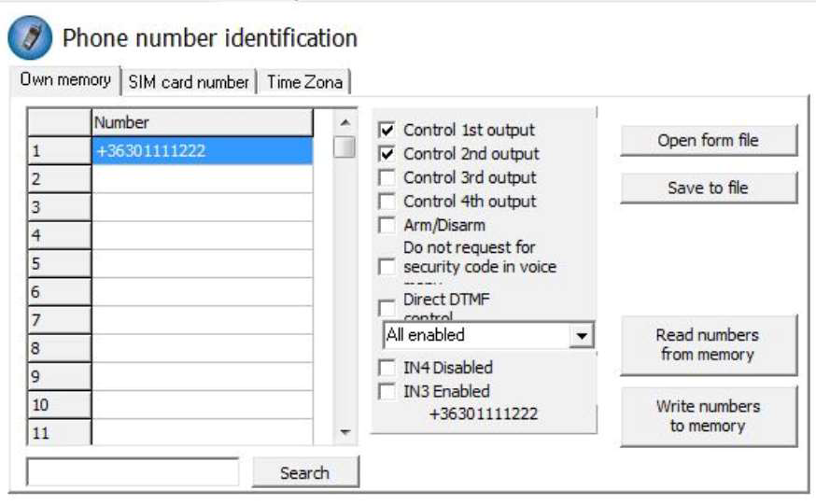Check the IN4 Disabled option
Screen dimensions: 816x504
(387, 368)
